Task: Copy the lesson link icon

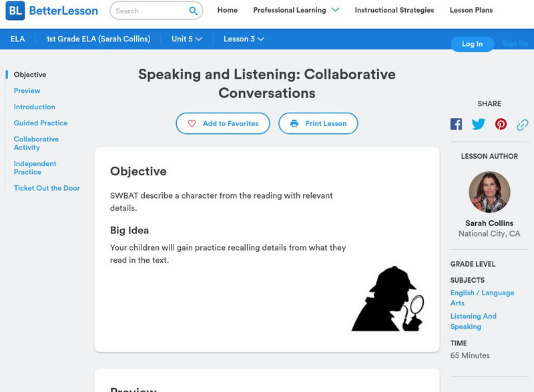Action: click(523, 124)
